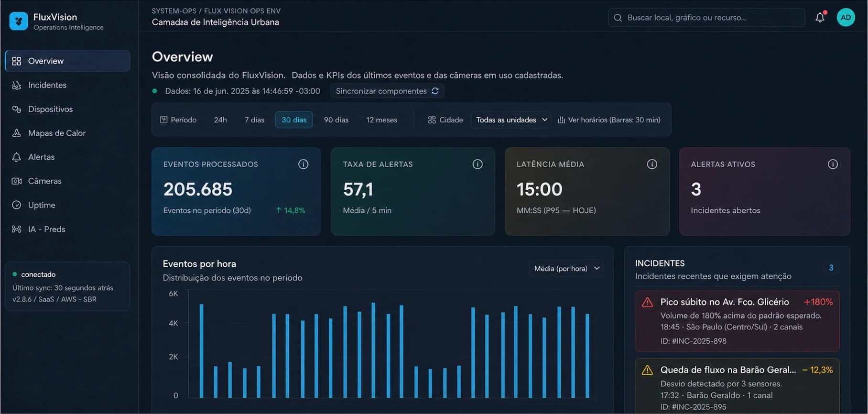Open the Todas as unidades dropdown

click(511, 120)
